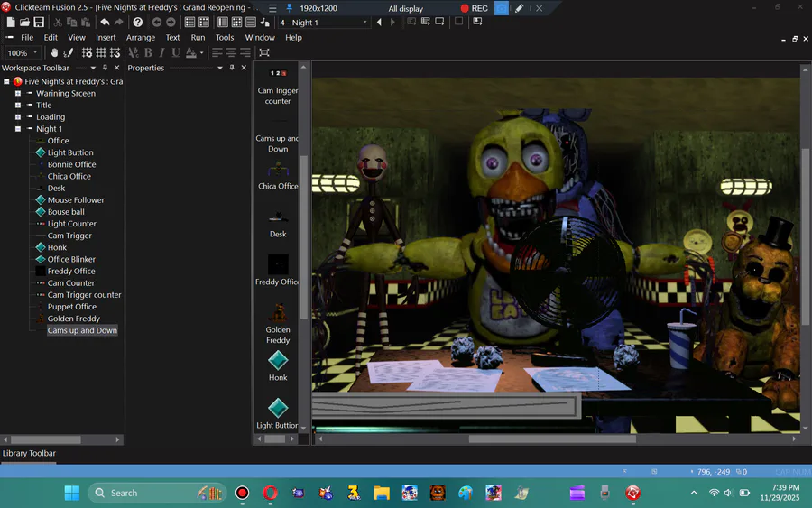The height and width of the screenshot is (508, 812).
Task: Go to next frame arrow
Action: point(392,23)
